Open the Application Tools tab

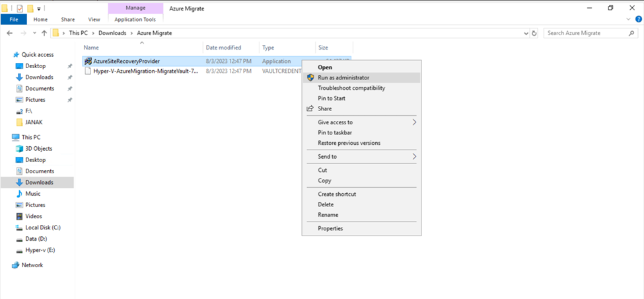(x=135, y=19)
